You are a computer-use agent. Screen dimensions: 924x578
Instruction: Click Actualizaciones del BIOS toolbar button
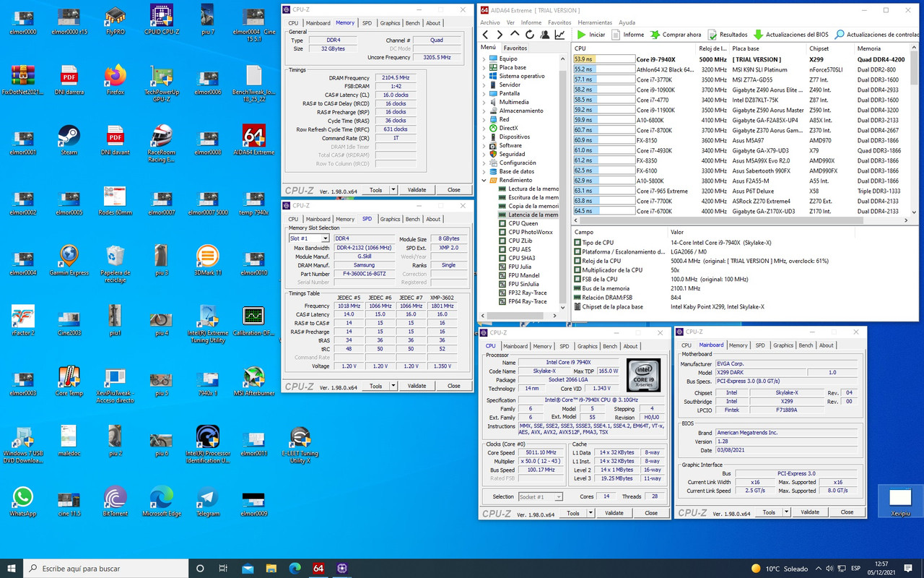790,35
